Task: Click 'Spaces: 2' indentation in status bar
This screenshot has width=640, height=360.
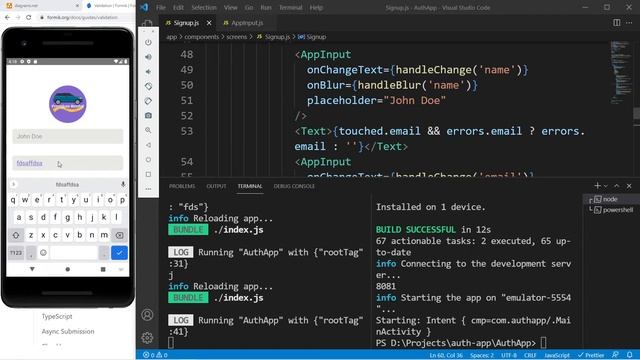Action: [482, 355]
